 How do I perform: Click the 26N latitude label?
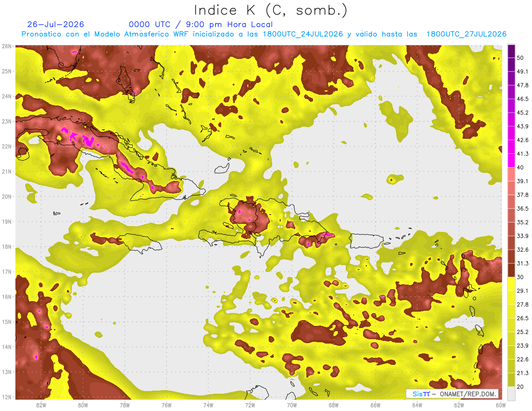7,46
